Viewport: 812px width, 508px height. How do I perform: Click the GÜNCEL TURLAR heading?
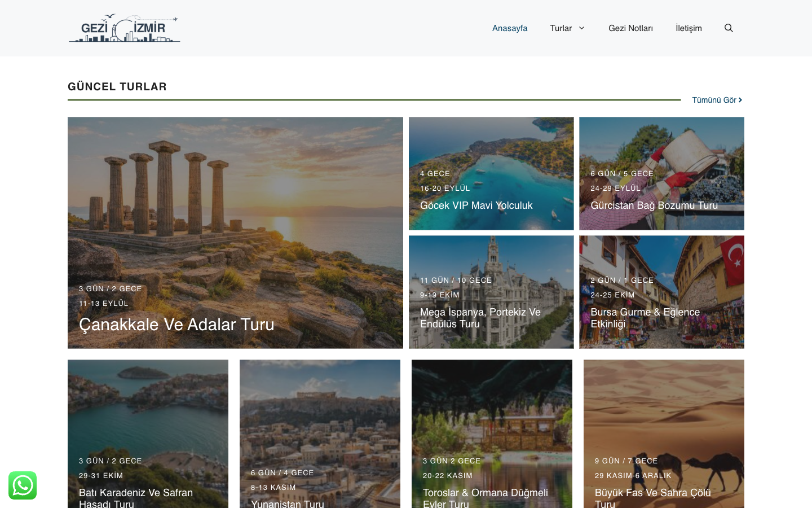pos(117,86)
